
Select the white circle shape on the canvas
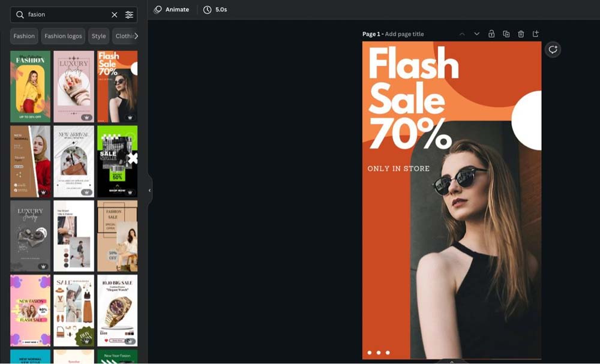pyautogui.click(x=527, y=121)
